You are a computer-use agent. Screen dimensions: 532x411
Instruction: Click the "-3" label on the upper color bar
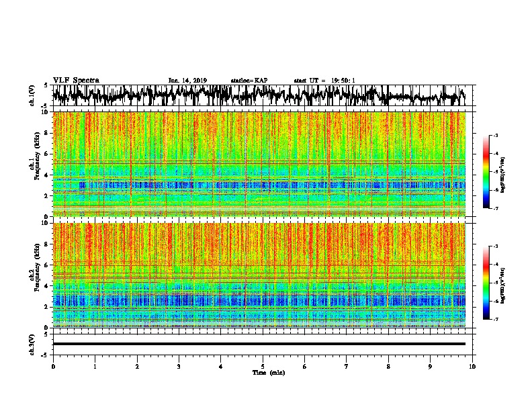point(495,135)
